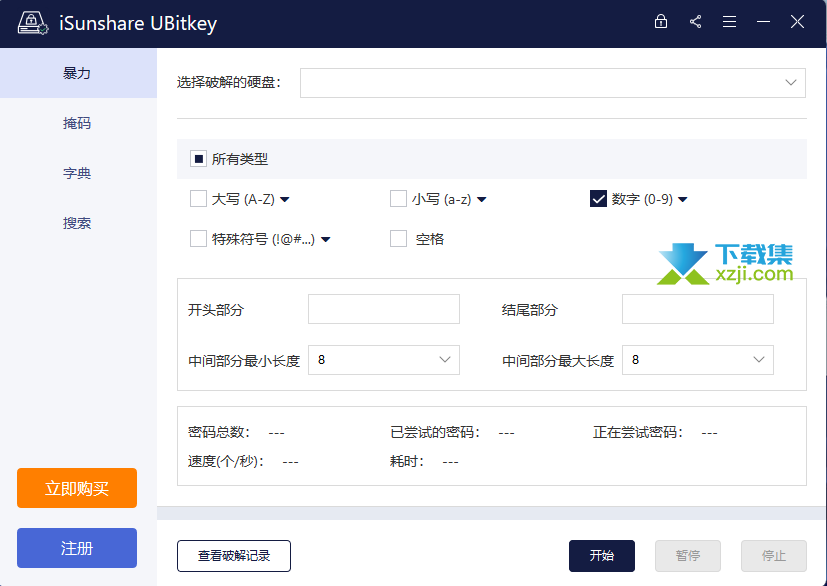Open 查看破解记录 button

tap(234, 556)
